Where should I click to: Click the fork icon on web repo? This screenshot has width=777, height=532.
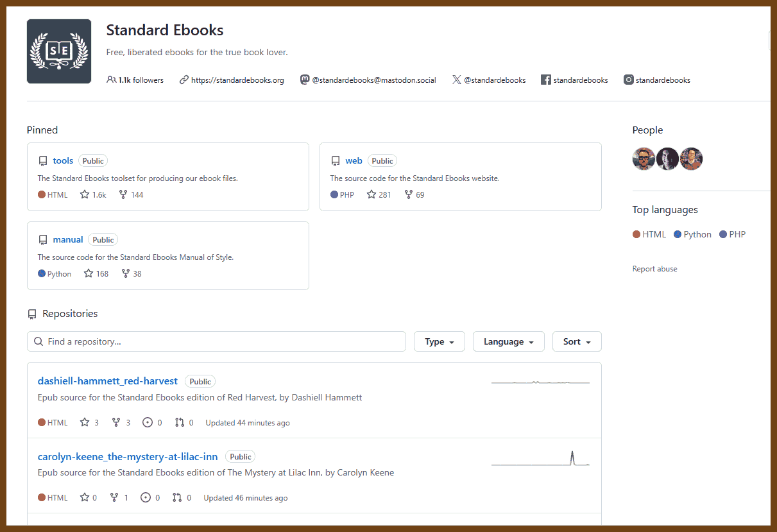click(408, 194)
